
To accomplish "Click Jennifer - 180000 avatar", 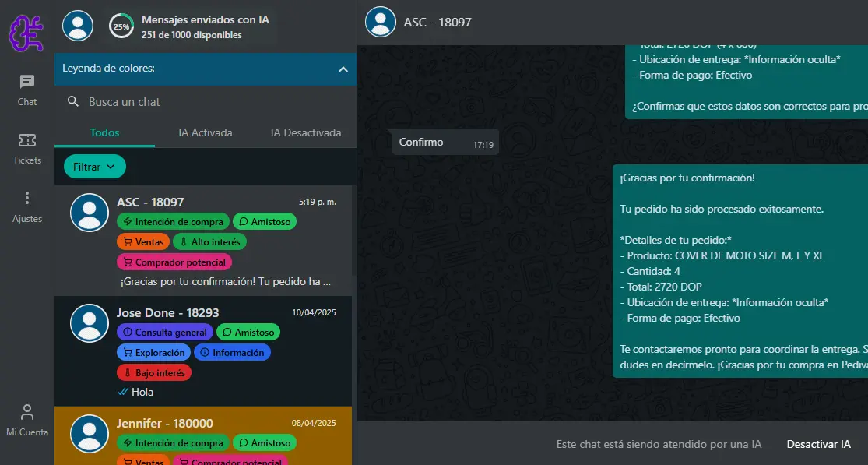I will [89, 433].
